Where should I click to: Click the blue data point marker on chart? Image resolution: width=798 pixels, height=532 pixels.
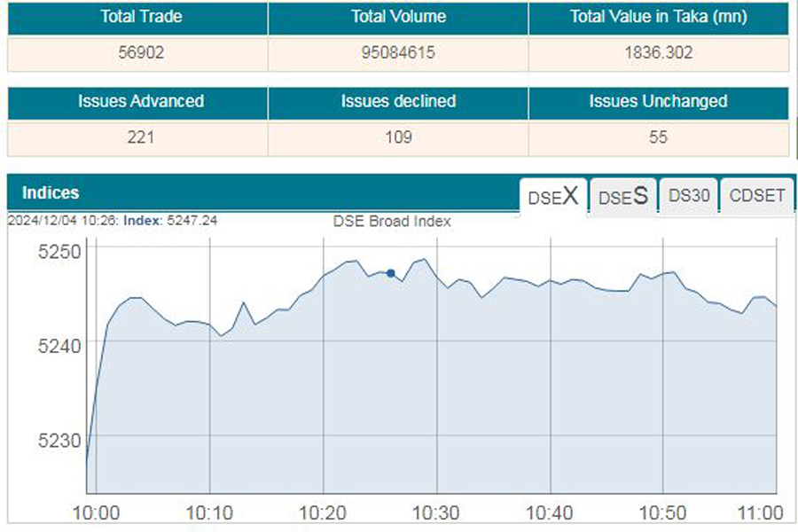tap(391, 273)
